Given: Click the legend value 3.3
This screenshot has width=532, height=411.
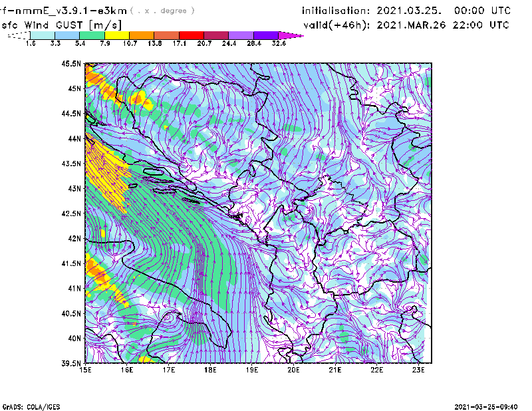Looking at the screenshot, I should (55, 43).
